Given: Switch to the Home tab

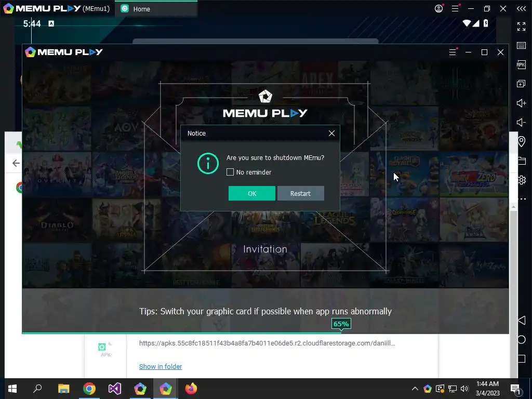Looking at the screenshot, I should 156,9.
